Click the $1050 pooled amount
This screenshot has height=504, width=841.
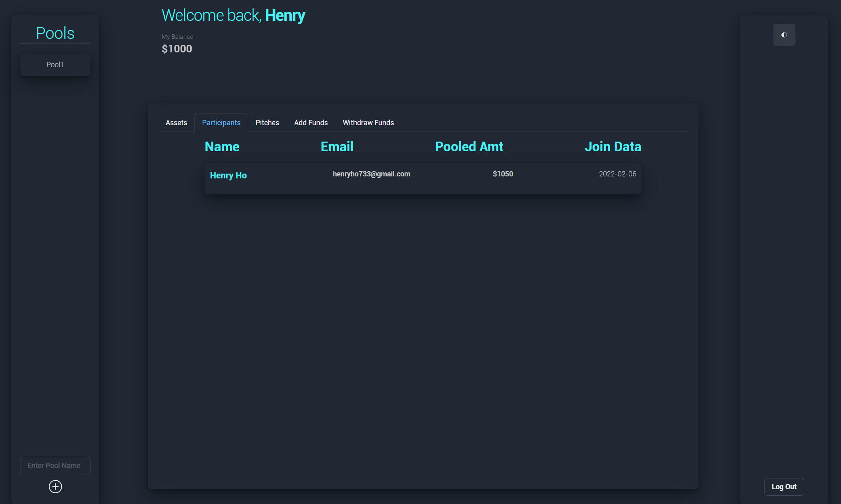pyautogui.click(x=503, y=174)
